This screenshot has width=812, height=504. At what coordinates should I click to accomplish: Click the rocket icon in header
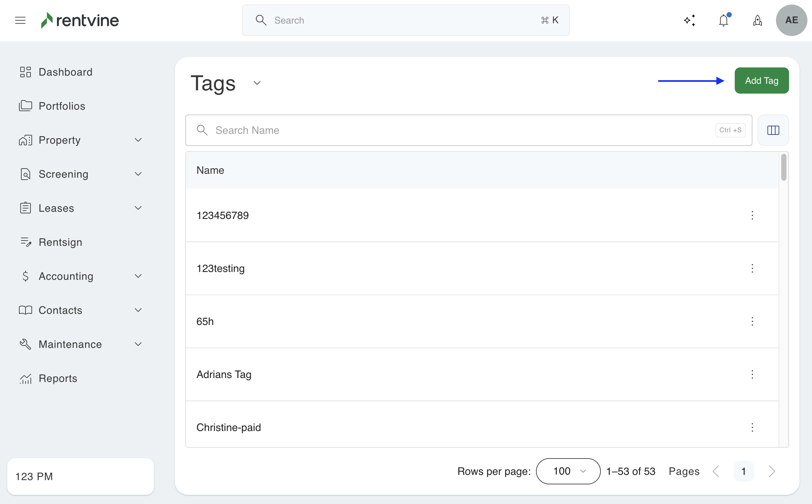(757, 20)
